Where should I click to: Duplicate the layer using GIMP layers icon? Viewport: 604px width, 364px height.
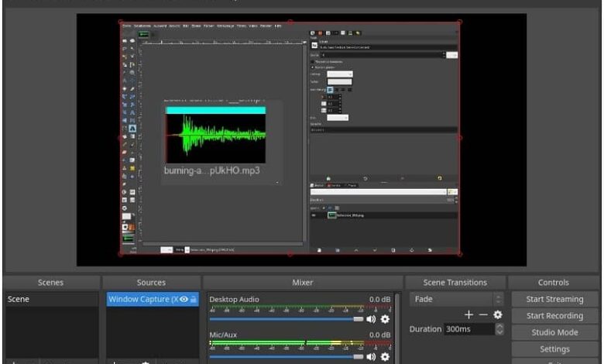[x=393, y=250]
